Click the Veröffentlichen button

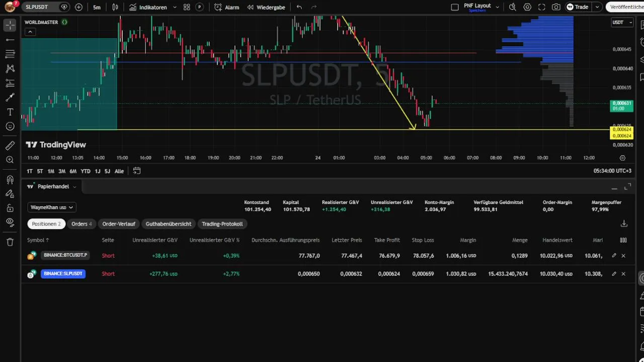pyautogui.click(x=625, y=7)
